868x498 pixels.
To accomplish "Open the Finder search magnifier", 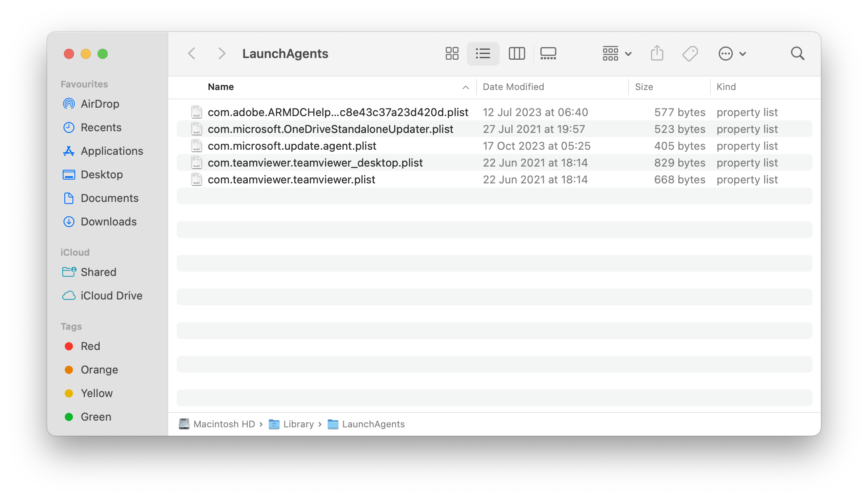I will (797, 53).
